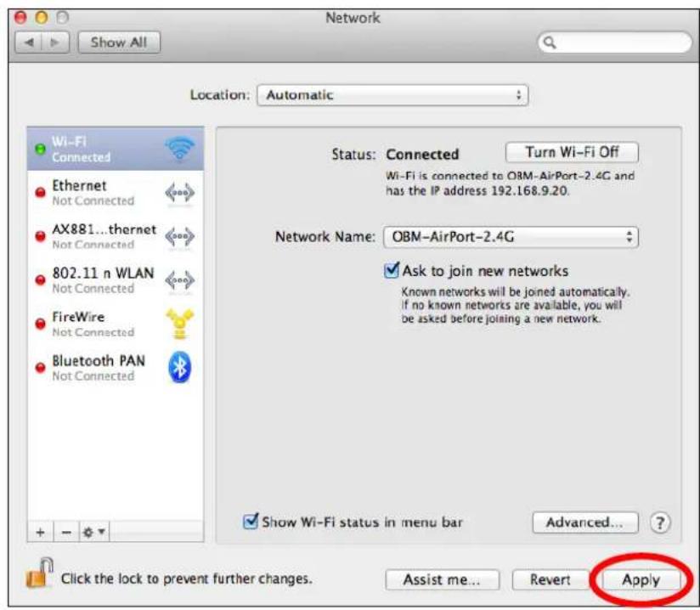Click the Revert button

(550, 579)
